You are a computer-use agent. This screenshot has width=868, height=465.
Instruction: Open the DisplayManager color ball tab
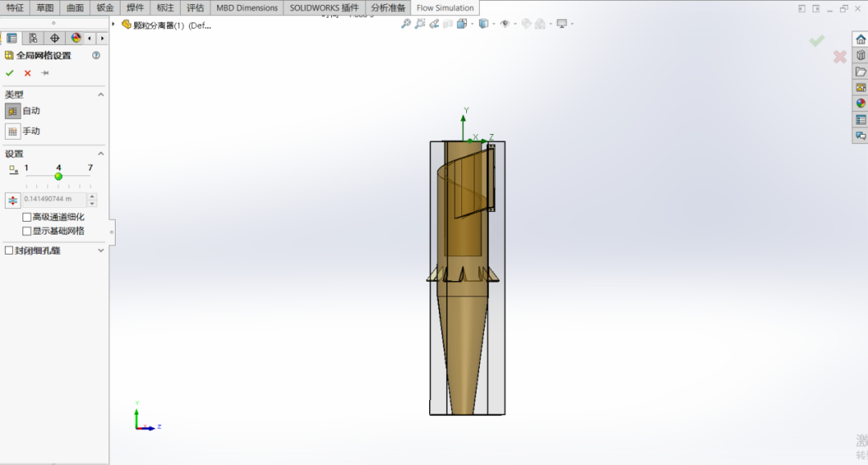coord(76,39)
